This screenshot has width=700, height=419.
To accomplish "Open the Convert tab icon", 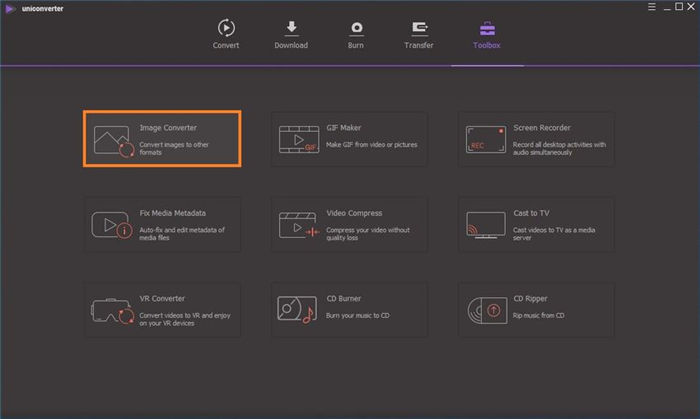I will coord(226,28).
